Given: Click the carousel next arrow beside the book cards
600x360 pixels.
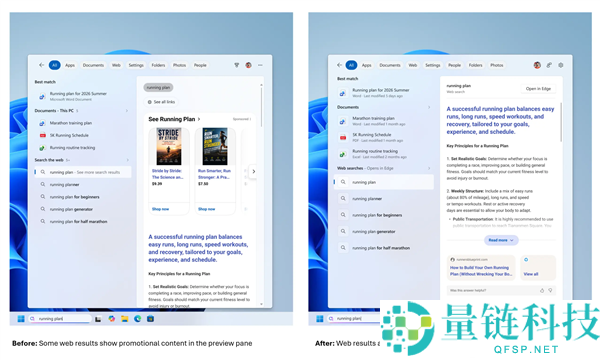Looking at the screenshot, I should coord(253,171).
